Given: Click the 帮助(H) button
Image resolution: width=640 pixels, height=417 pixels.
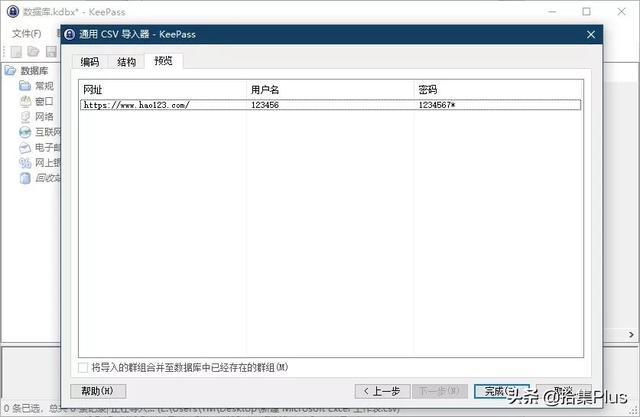Looking at the screenshot, I should (98, 391).
